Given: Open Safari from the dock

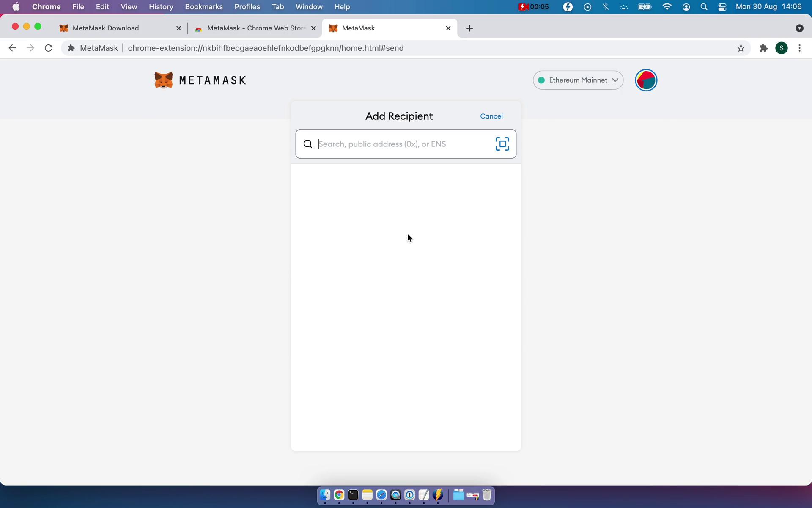Looking at the screenshot, I should pyautogui.click(x=381, y=495).
